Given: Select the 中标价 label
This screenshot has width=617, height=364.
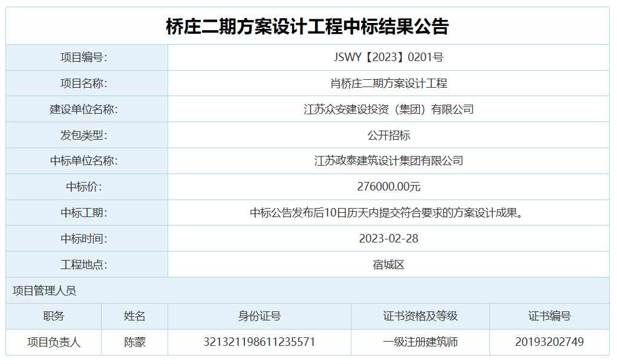Looking at the screenshot, I should point(83,187).
